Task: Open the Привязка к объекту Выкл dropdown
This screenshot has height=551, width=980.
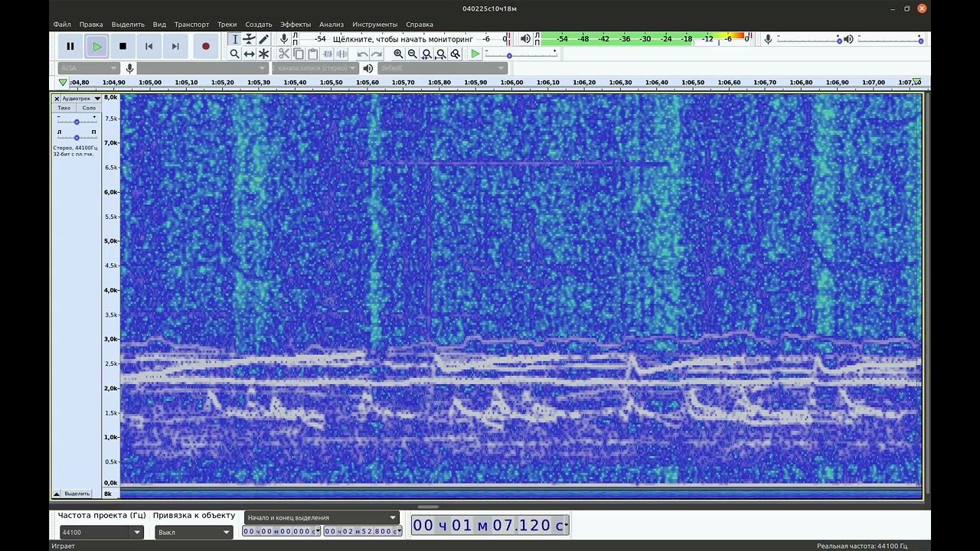Action: coord(194,532)
